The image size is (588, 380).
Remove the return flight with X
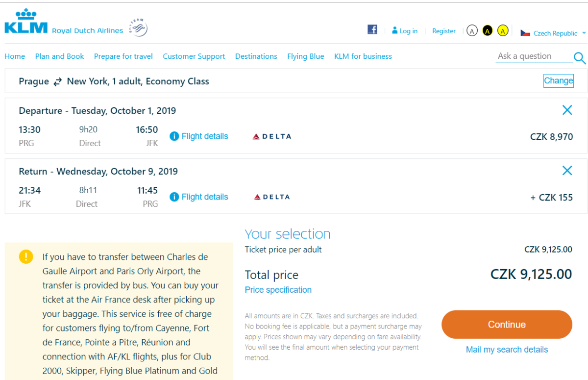pyautogui.click(x=567, y=171)
